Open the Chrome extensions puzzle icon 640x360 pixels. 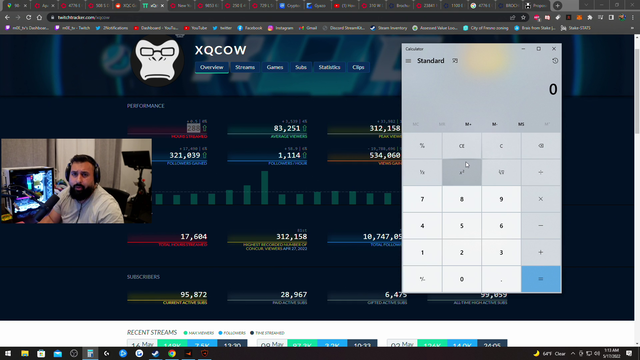click(590, 18)
